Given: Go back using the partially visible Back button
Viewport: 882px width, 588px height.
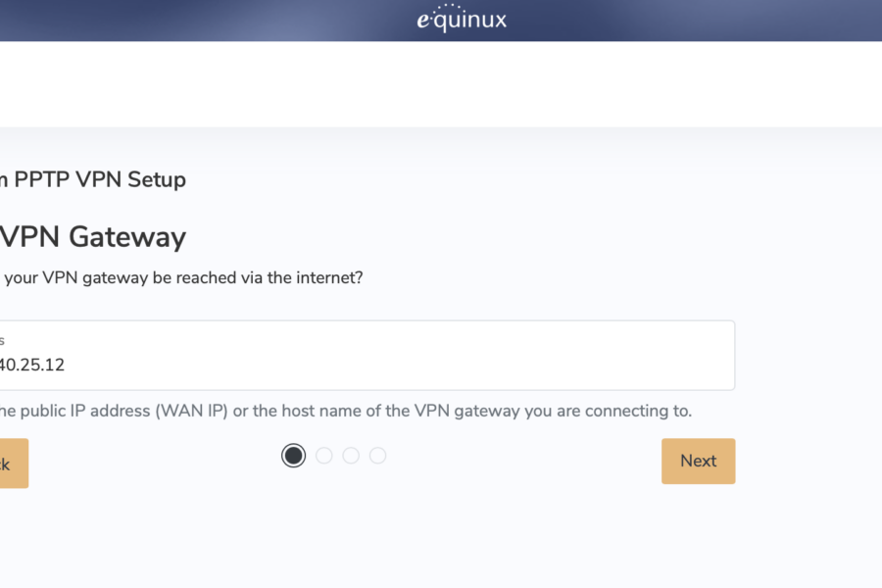Looking at the screenshot, I should click(14, 464).
